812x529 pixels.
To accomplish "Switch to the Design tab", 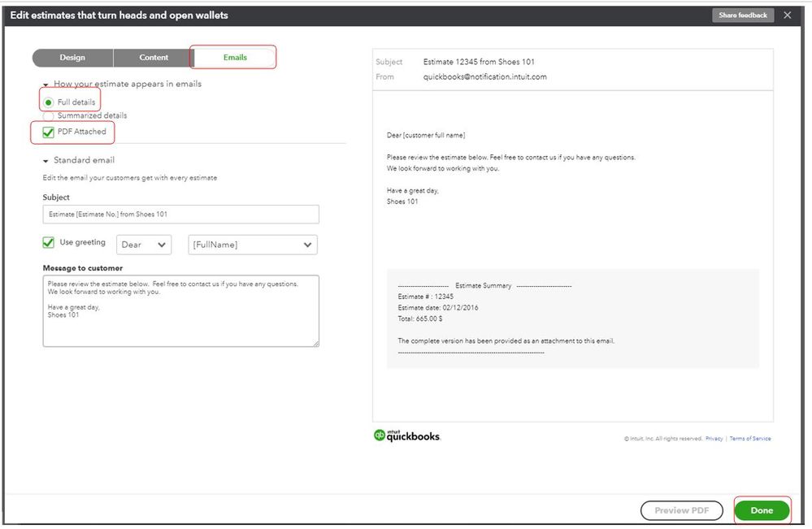I will (x=72, y=58).
